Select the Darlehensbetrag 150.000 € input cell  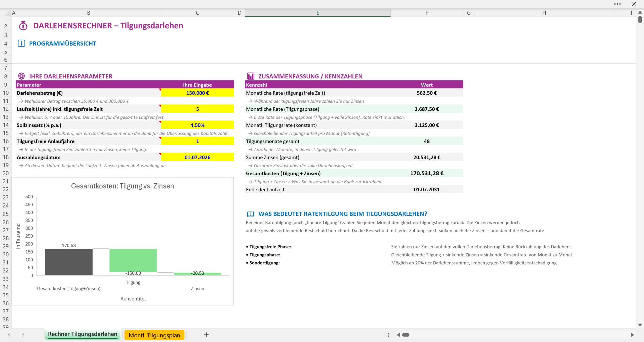197,93
